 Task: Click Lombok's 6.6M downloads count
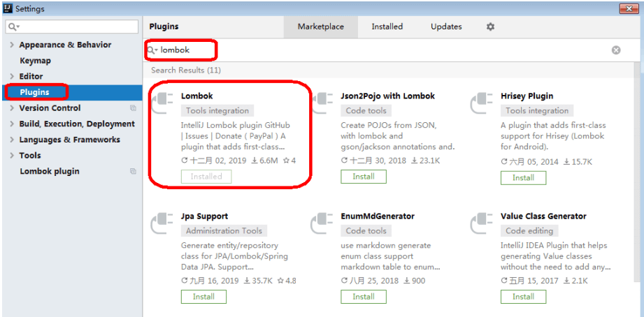coord(264,161)
